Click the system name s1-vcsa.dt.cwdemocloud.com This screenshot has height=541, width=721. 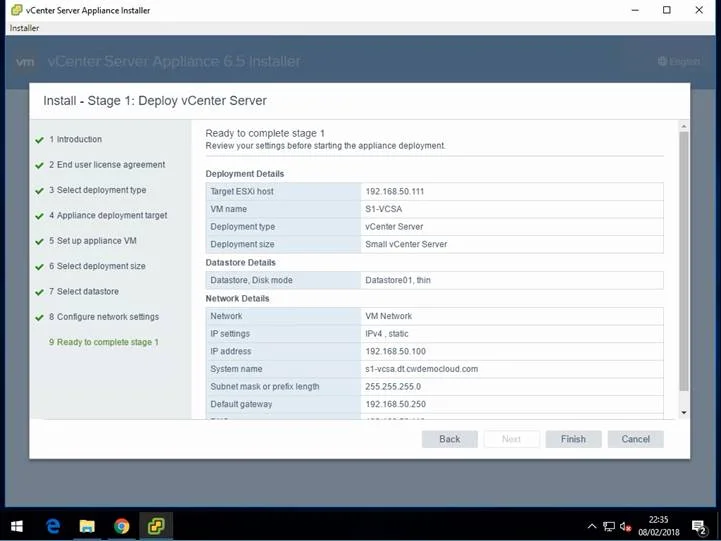422,369
